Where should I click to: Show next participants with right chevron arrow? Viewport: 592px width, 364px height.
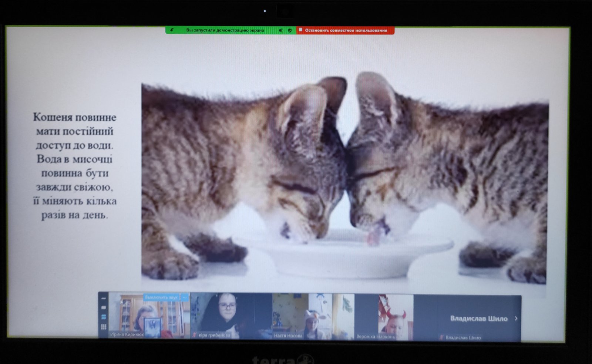(x=516, y=318)
